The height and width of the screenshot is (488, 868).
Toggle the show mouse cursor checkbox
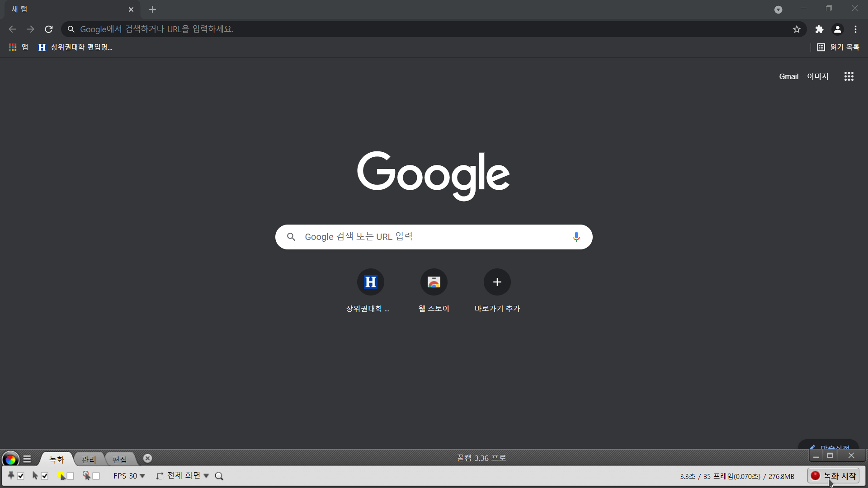point(44,476)
